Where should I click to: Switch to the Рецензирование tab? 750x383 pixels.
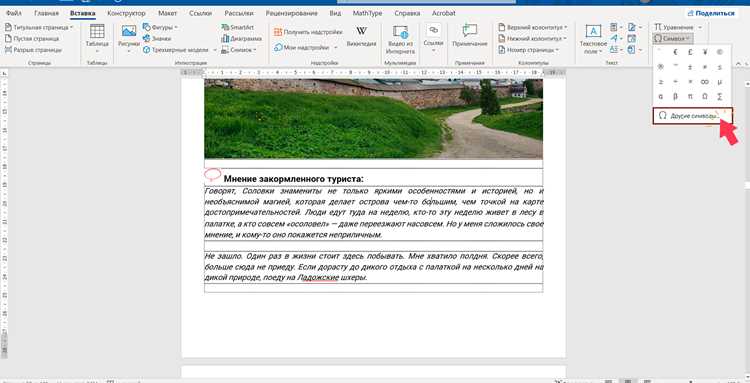(291, 13)
